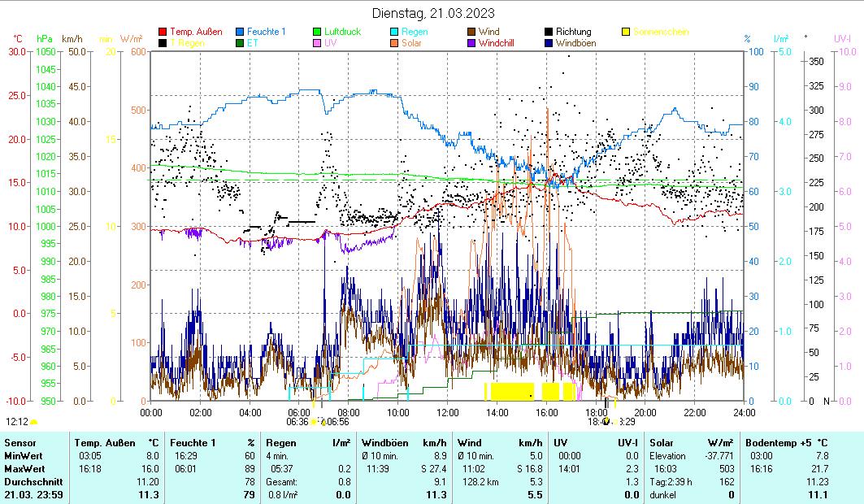Select the "Windböen" table column header

pyautogui.click(x=385, y=443)
